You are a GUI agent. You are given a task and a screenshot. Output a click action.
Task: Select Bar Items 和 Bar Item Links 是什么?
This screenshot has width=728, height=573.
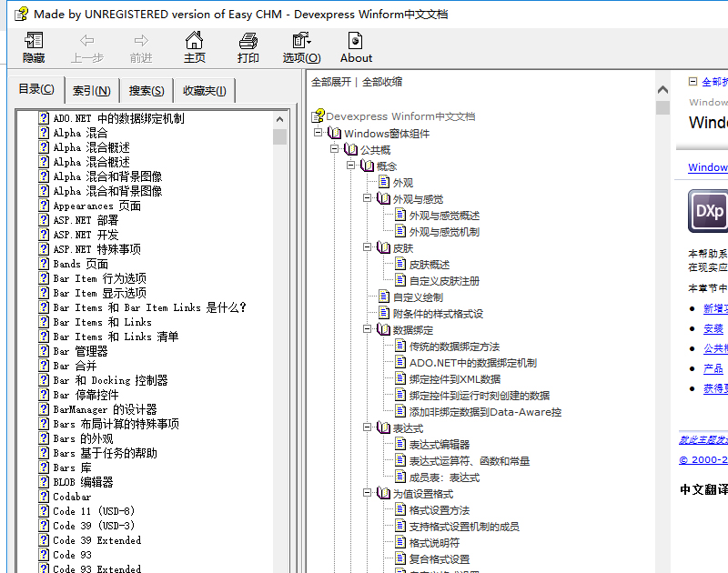click(149, 307)
